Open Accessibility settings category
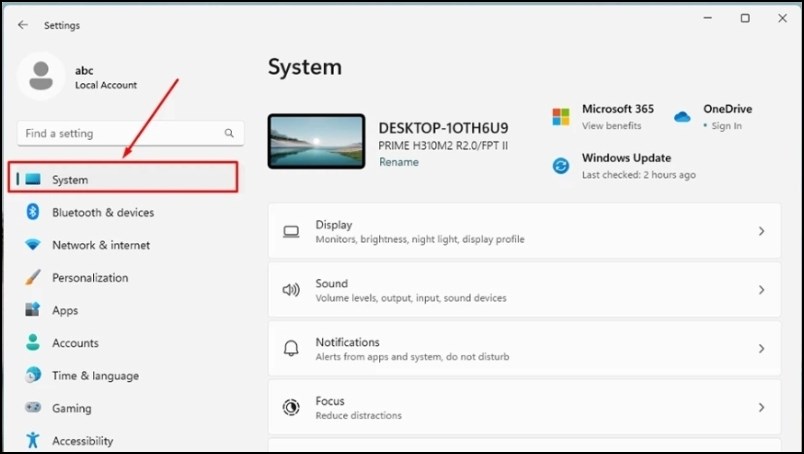This screenshot has height=454, width=804. [83, 441]
